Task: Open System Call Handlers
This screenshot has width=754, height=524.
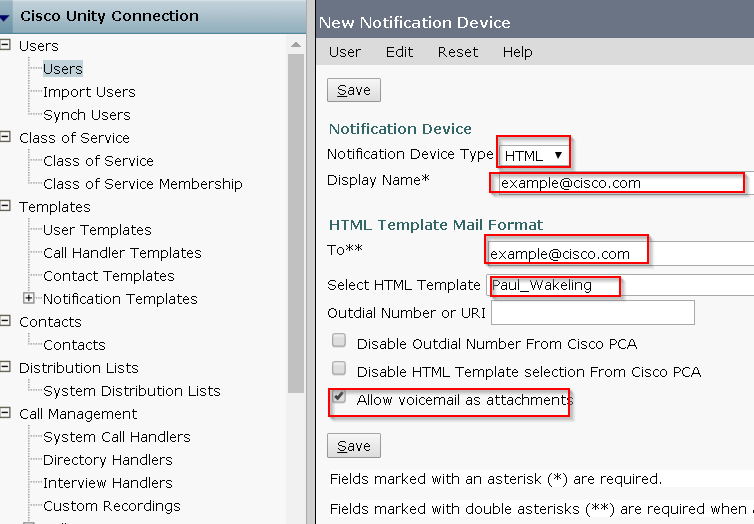Action: click(x=117, y=437)
